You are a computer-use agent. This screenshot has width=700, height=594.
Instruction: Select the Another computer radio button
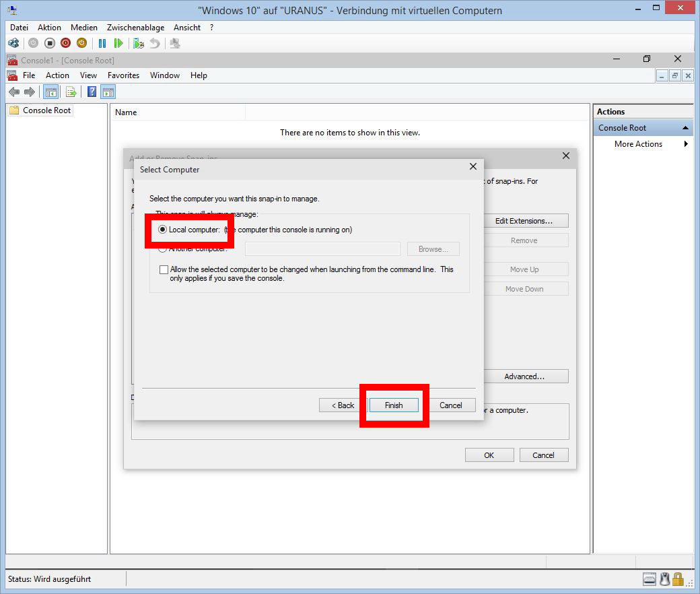click(162, 249)
